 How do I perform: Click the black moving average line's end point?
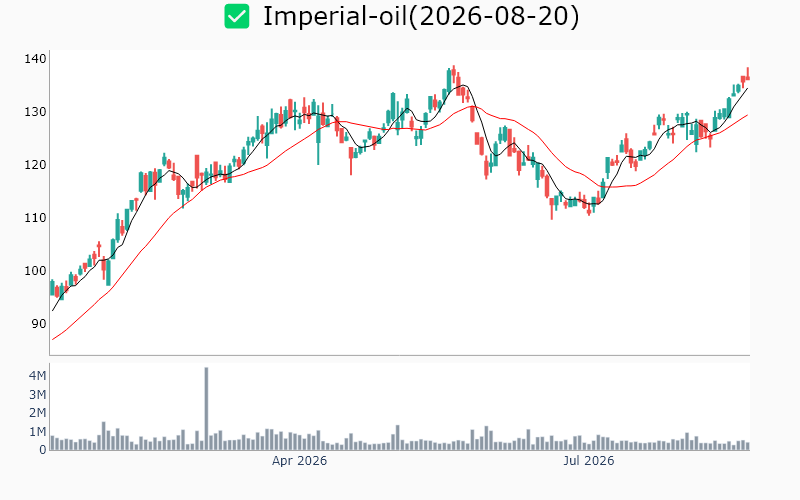coord(747,89)
